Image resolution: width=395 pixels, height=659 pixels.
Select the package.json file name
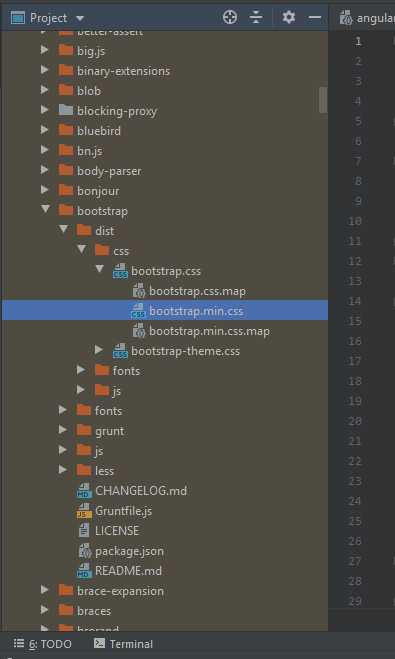click(x=129, y=551)
